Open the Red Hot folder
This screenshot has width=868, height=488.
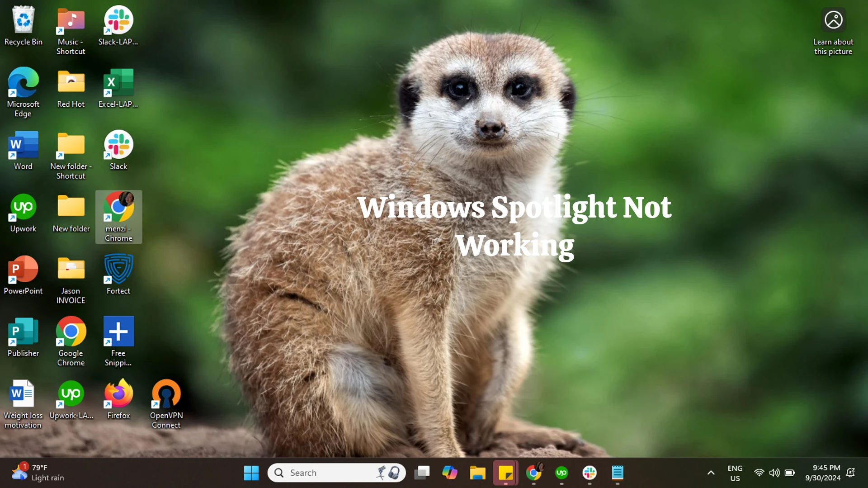point(71,88)
